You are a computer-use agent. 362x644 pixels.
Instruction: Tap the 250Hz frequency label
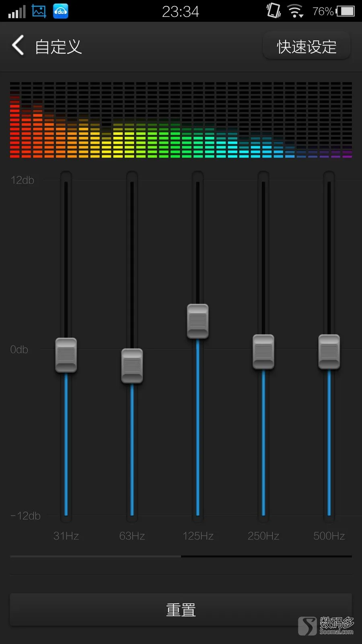tap(263, 536)
